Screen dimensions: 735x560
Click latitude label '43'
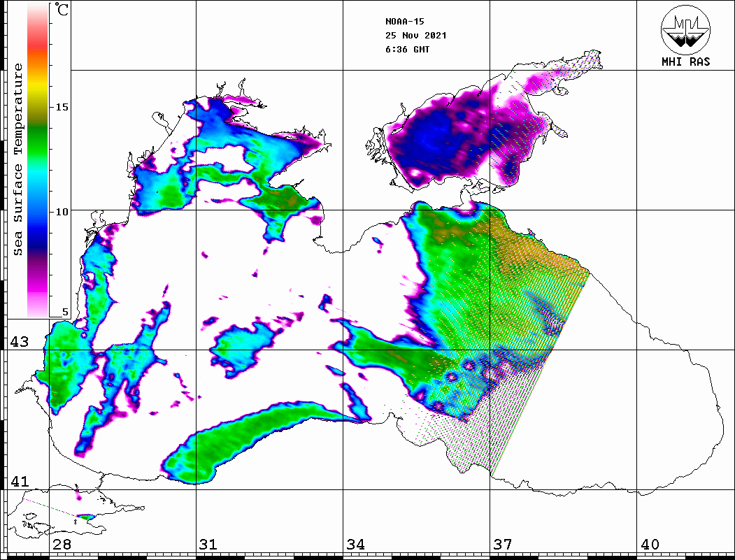(x=20, y=342)
